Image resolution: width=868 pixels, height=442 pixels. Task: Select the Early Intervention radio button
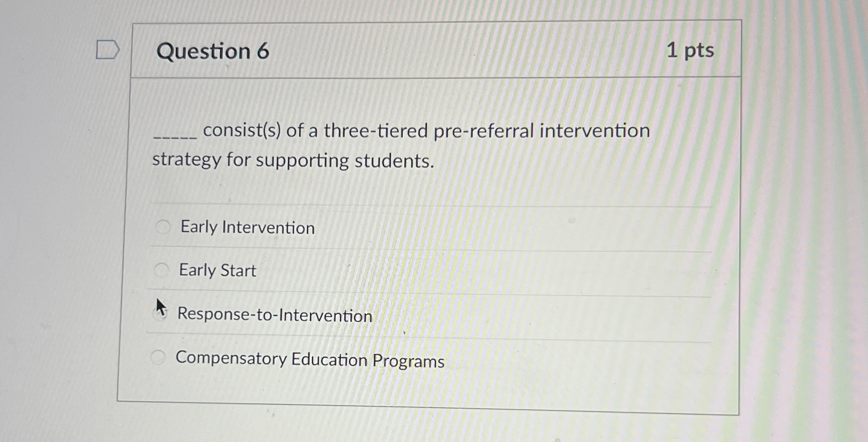pos(163,227)
